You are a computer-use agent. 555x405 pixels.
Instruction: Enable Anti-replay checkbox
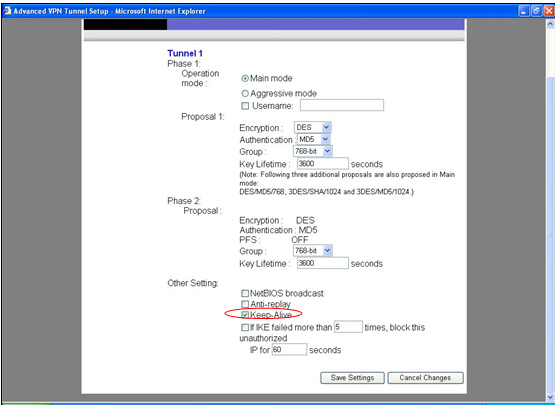[245, 304]
